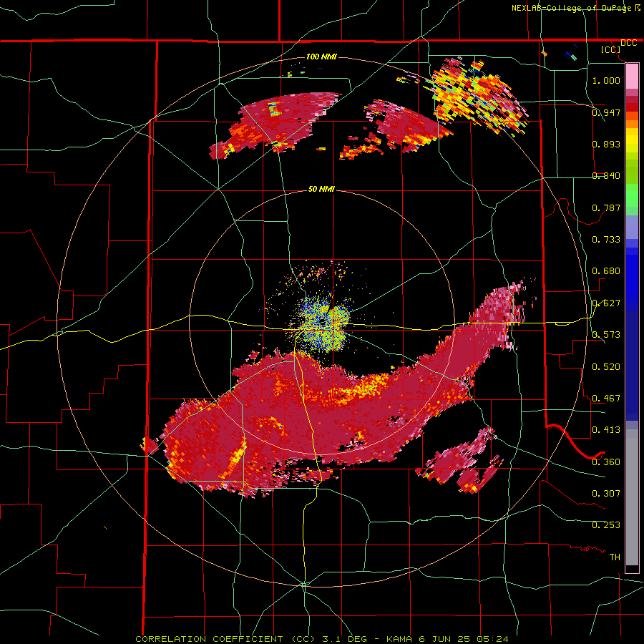
Task: Click the 0.627 legend value
Action: coord(606,303)
